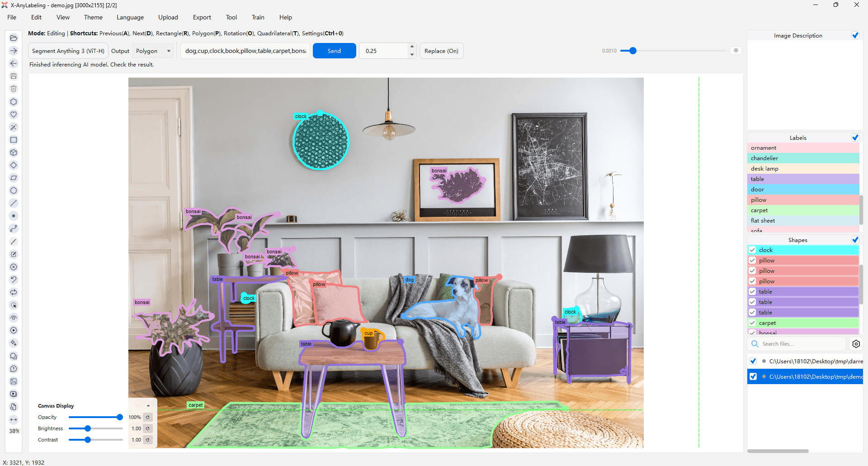This screenshot has width=868, height=466.
Task: Toggle the Image Description checkbox
Action: coord(855,35)
